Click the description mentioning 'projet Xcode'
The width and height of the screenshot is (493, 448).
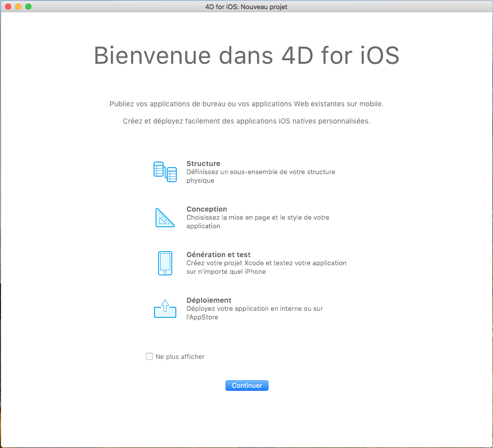(266, 267)
